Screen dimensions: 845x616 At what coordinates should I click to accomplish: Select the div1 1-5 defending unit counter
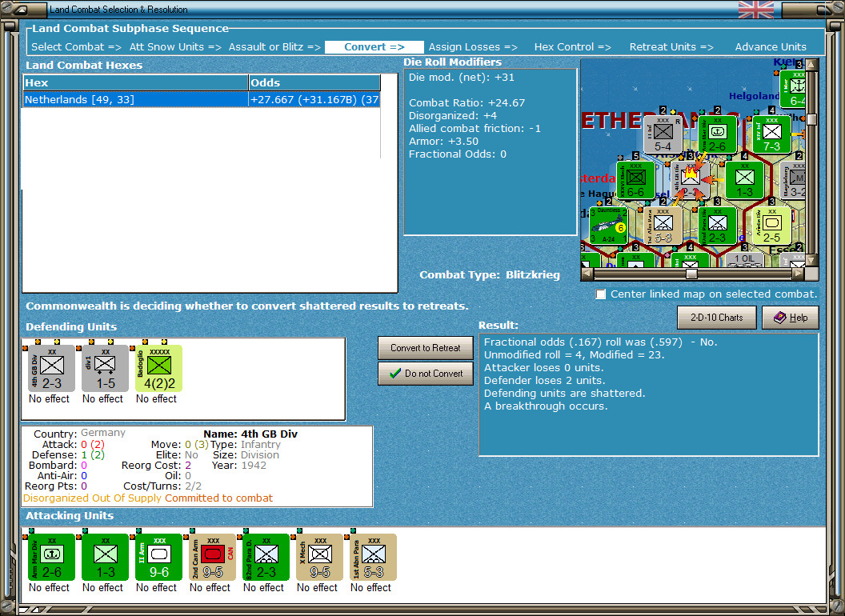[x=105, y=369]
